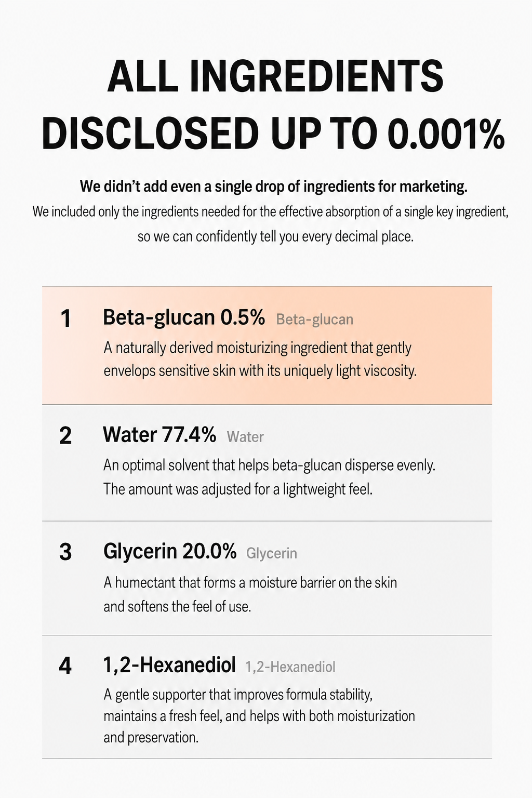Click the number 3 row marker
532x798 pixels.
coord(65,552)
